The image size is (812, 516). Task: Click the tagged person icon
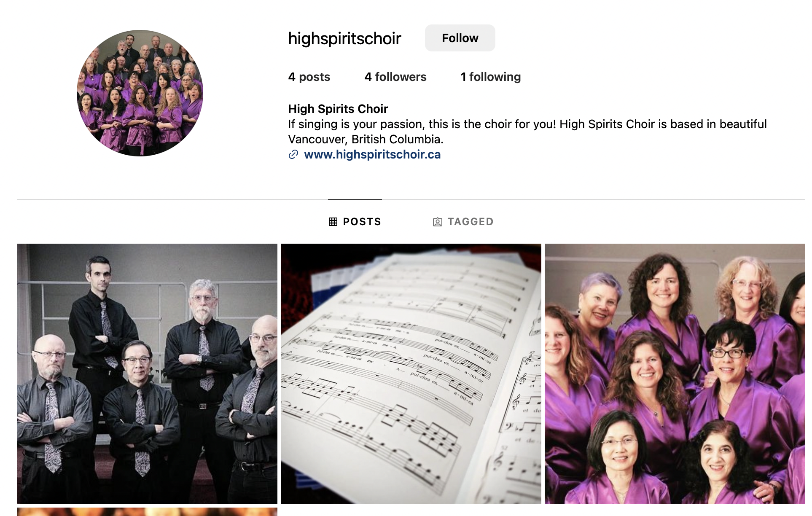click(x=438, y=222)
